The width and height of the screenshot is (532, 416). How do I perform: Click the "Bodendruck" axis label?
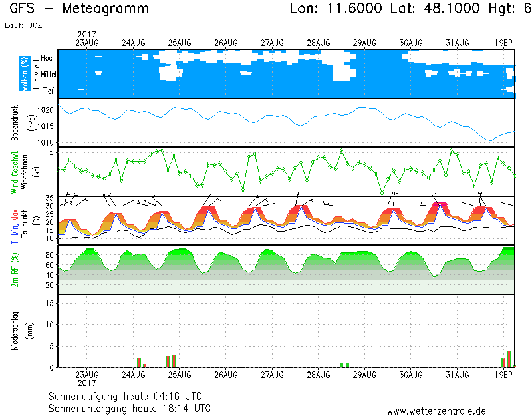click(x=15, y=122)
